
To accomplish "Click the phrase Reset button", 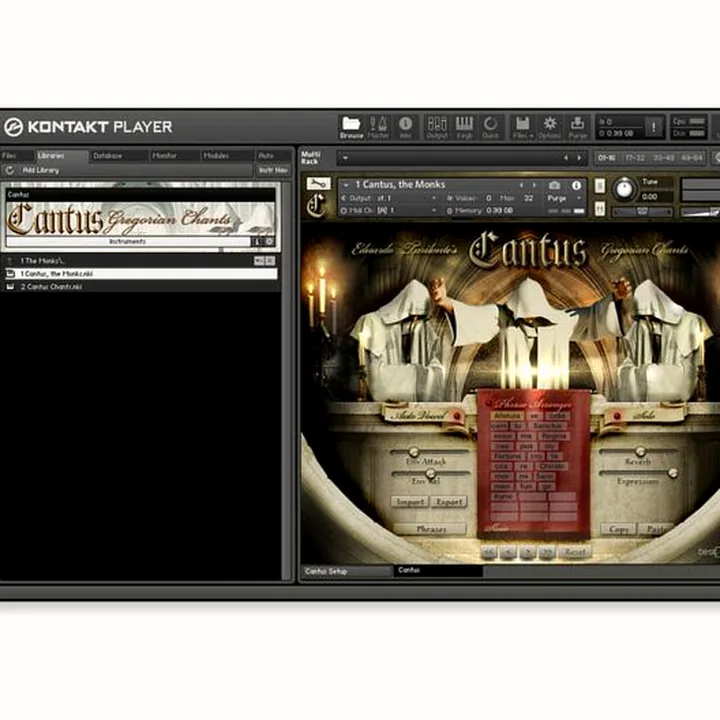I will (574, 551).
